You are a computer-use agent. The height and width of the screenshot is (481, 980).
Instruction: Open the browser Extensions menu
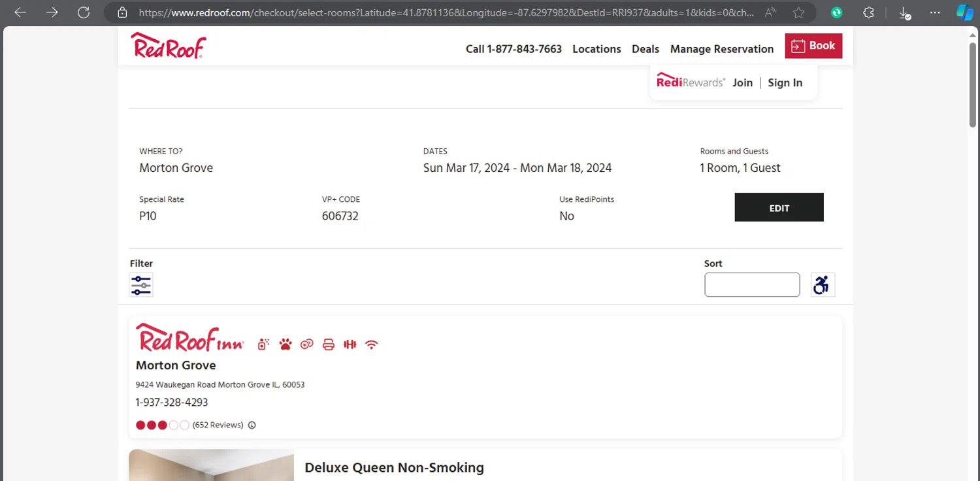pos(868,12)
